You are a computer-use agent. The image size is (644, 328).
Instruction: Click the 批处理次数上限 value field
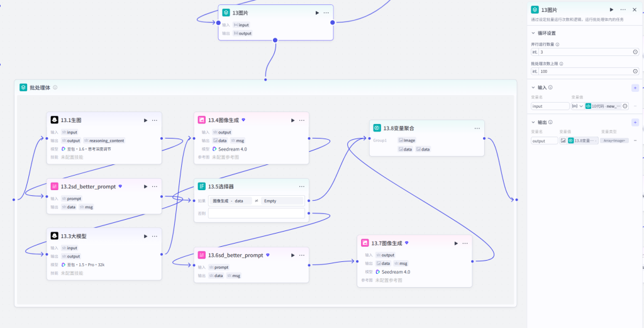coord(585,72)
